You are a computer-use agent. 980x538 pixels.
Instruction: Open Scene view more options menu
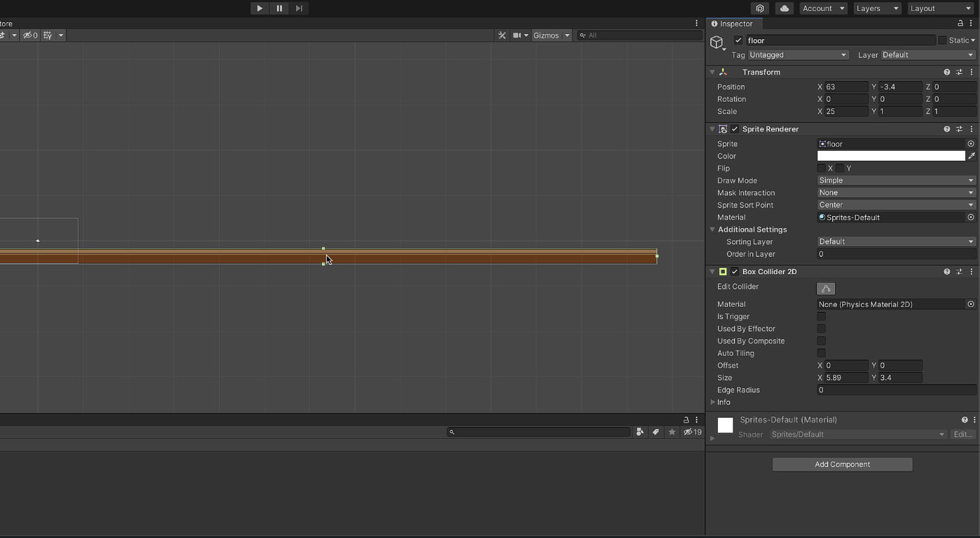(696, 24)
